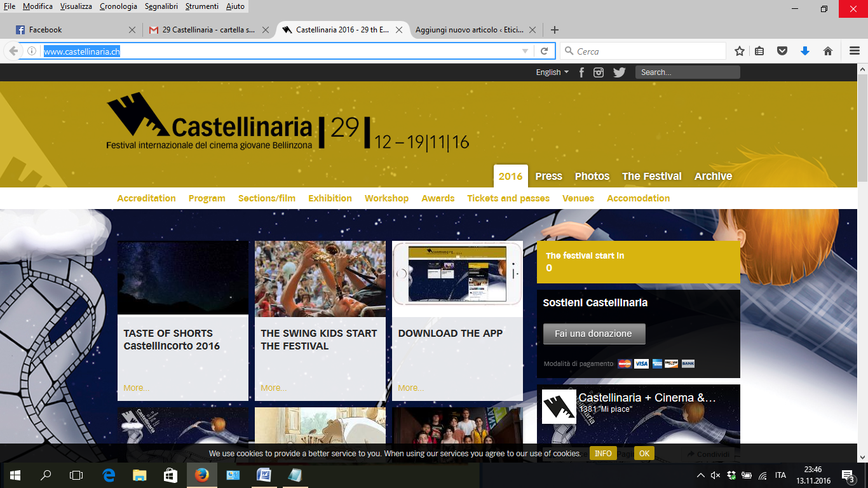Image resolution: width=868 pixels, height=488 pixels.
Task: Go to Program page
Action: (x=207, y=198)
